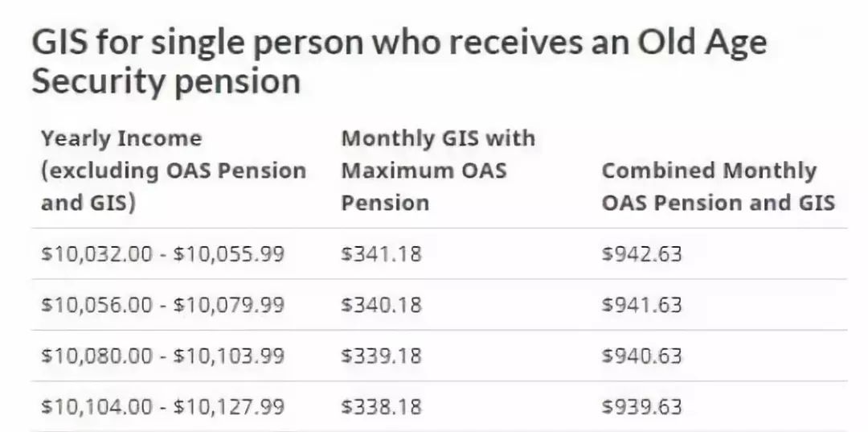This screenshot has width=868, height=432.
Task: Click income range $10,032.00 - $10,055.99
Action: coord(162,254)
